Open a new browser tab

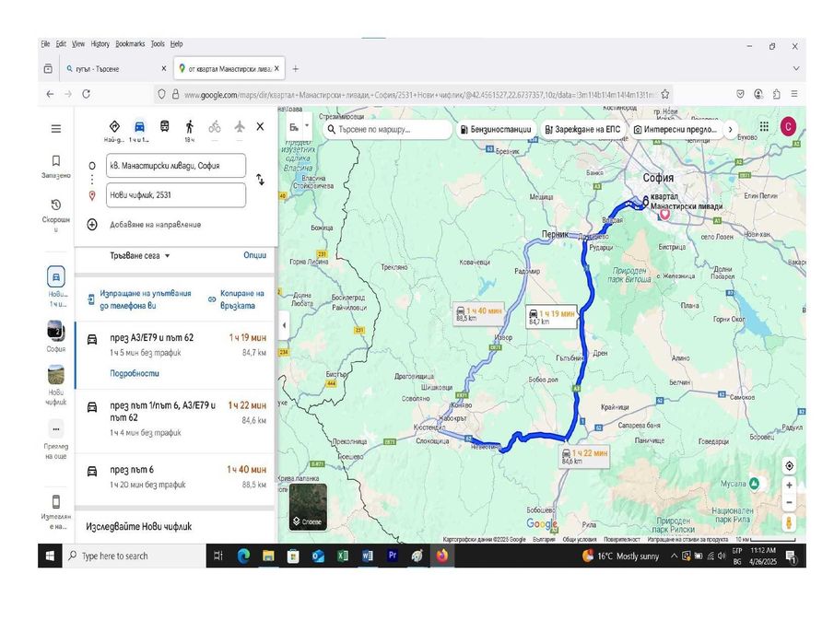(x=295, y=68)
